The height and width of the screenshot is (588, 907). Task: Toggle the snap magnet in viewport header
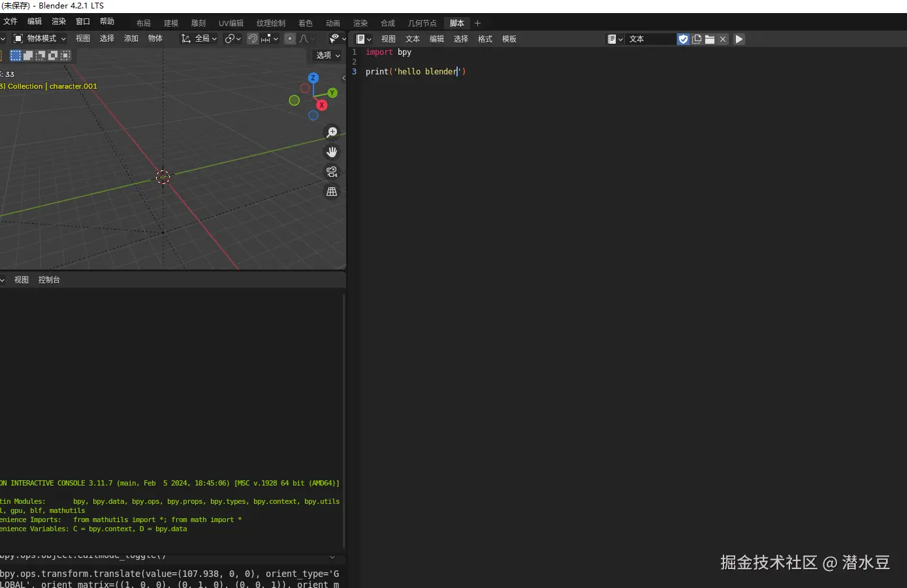[x=253, y=39]
